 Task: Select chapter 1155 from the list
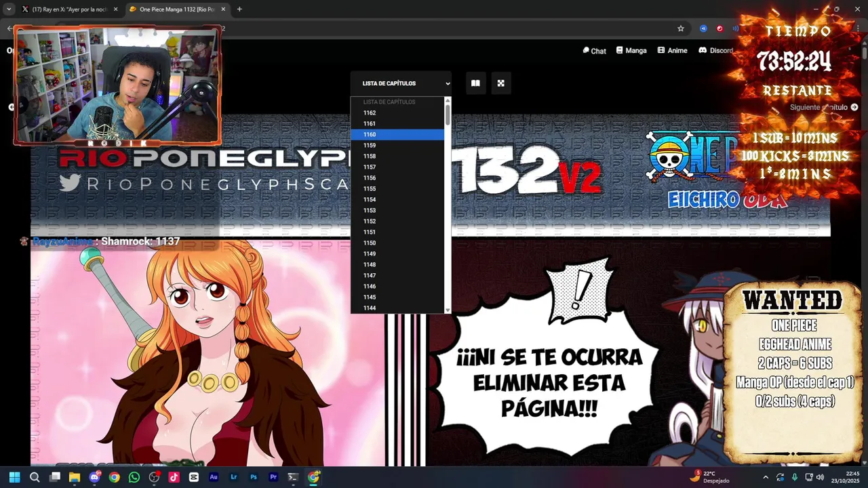click(x=397, y=189)
